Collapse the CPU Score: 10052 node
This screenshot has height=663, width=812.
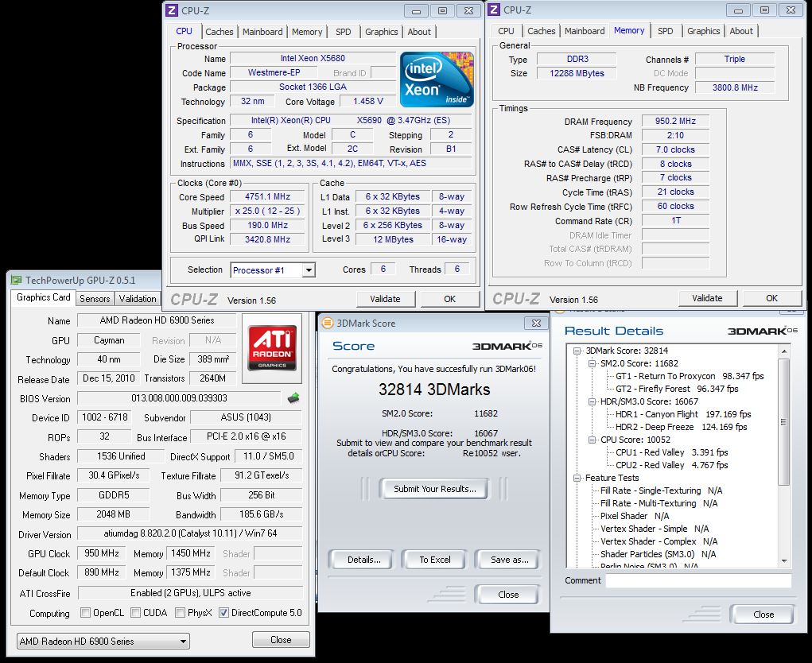pyautogui.click(x=592, y=440)
